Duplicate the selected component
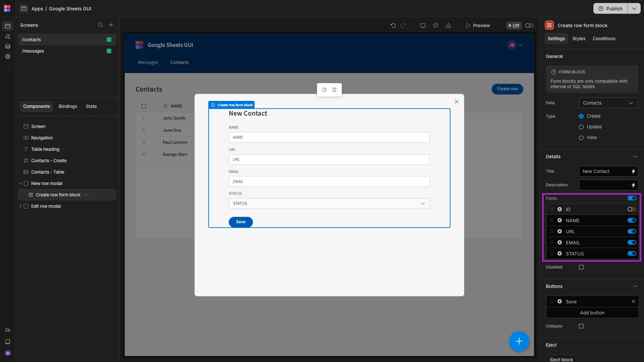The width and height of the screenshot is (644, 362). coord(324,90)
